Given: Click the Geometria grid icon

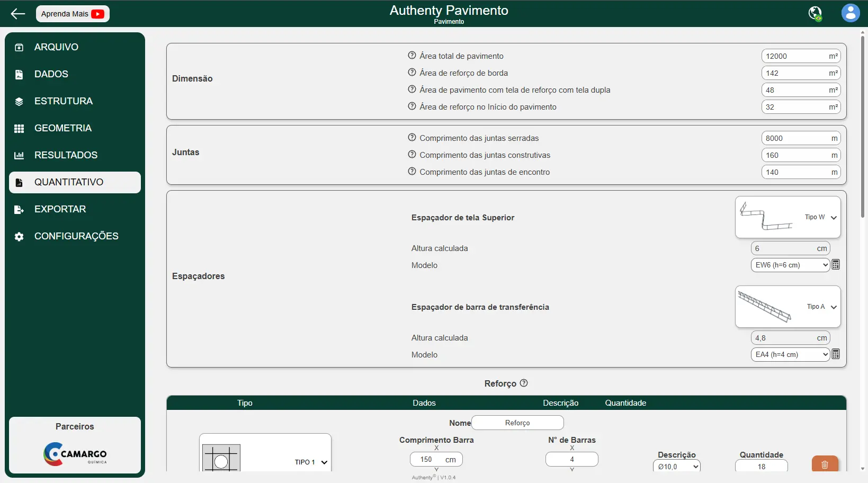Looking at the screenshot, I should click(19, 128).
